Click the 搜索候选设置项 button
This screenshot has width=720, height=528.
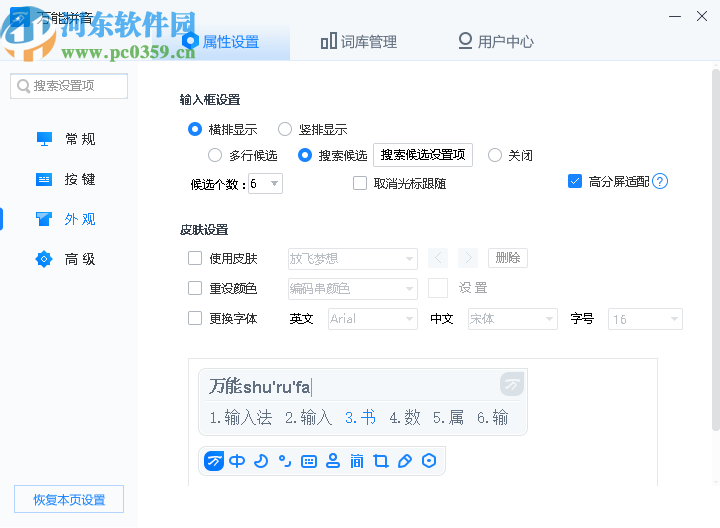423,155
